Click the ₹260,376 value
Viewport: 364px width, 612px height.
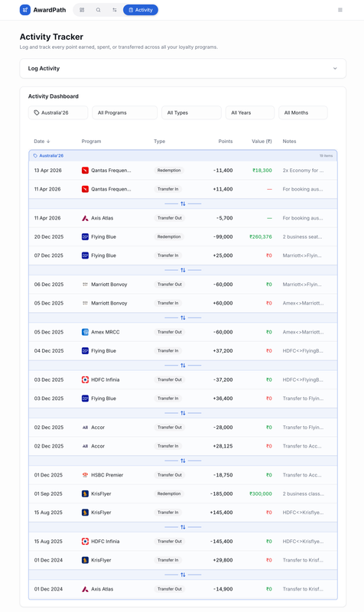(x=261, y=237)
